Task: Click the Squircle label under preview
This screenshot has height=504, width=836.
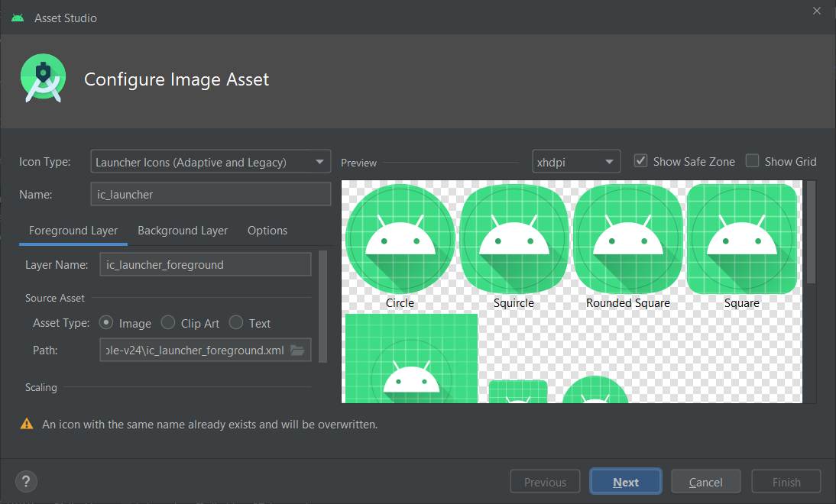Action: (514, 302)
